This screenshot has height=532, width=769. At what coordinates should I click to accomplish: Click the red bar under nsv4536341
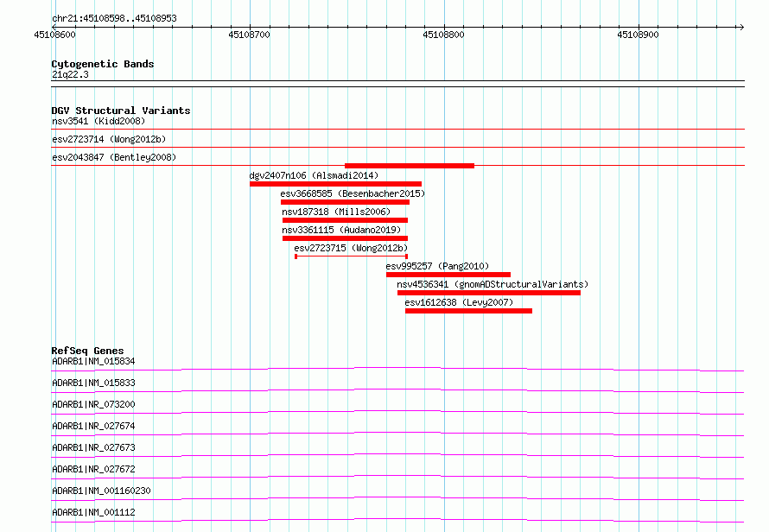point(489,293)
